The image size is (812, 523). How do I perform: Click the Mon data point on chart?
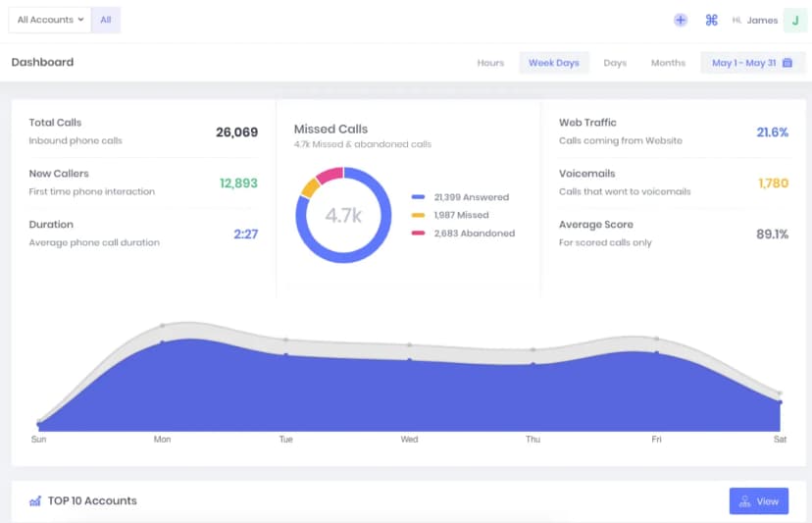pos(162,342)
